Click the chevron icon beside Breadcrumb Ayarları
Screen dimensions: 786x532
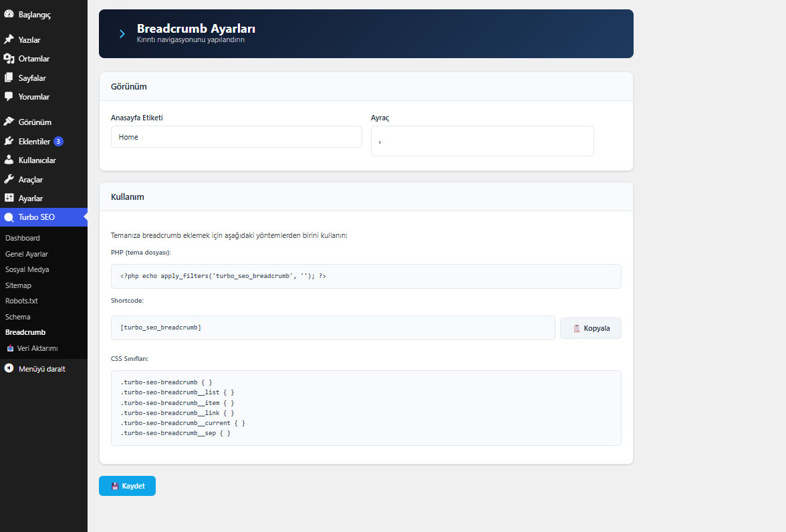point(122,33)
